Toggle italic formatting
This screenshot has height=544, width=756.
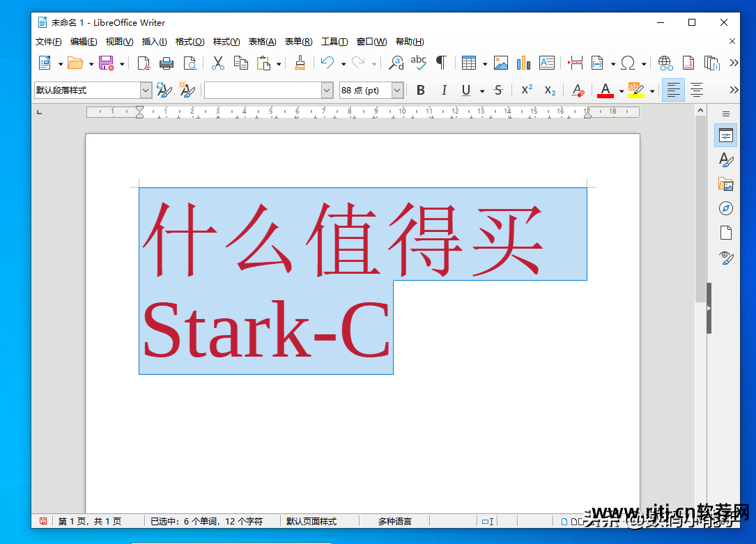point(444,90)
